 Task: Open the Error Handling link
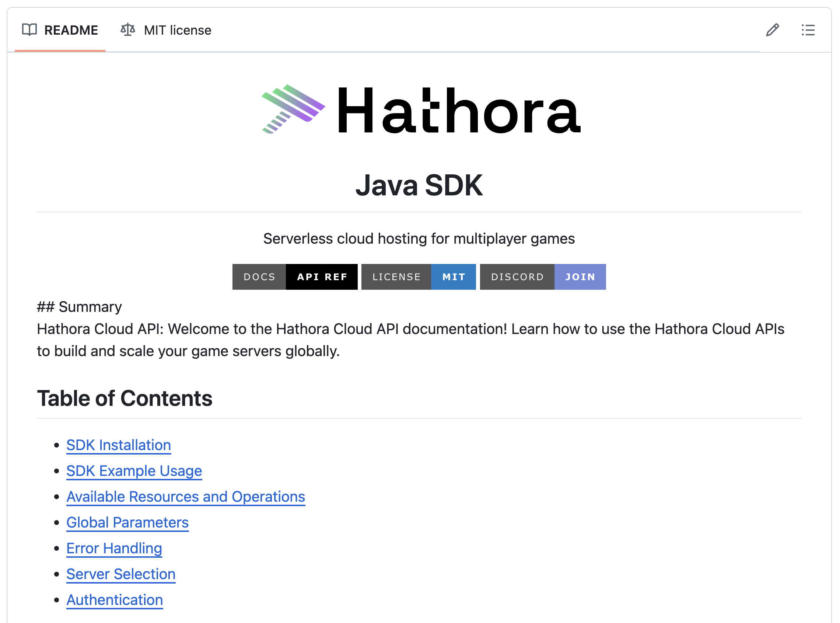(x=114, y=548)
